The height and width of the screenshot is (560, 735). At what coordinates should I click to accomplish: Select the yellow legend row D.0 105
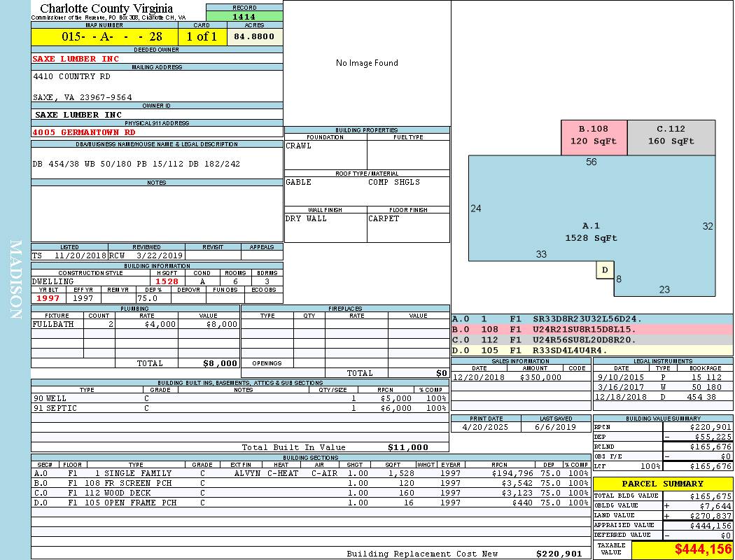[x=592, y=350]
